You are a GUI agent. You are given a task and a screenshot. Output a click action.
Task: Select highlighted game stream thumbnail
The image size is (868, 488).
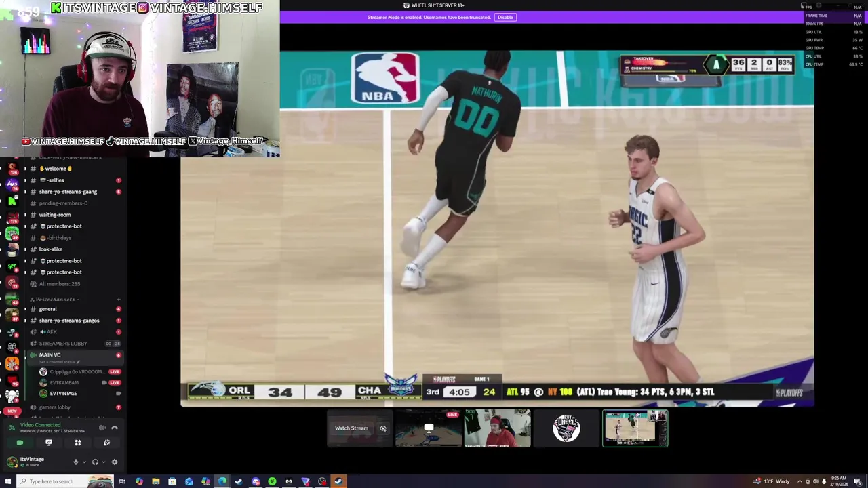click(x=635, y=428)
